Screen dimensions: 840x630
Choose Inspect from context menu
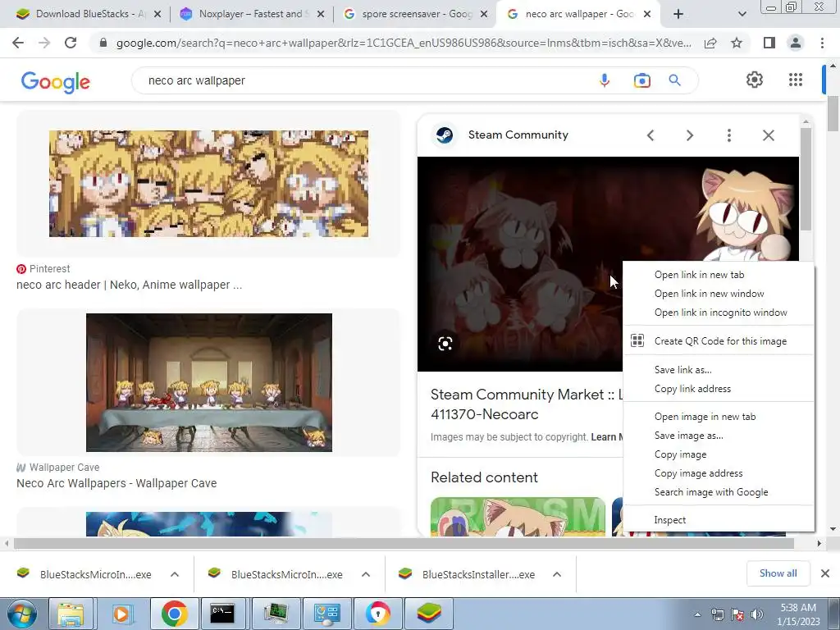[x=719, y=519]
